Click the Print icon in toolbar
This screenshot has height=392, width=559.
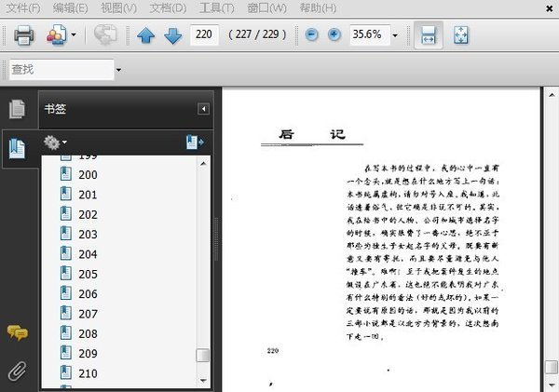[24, 35]
